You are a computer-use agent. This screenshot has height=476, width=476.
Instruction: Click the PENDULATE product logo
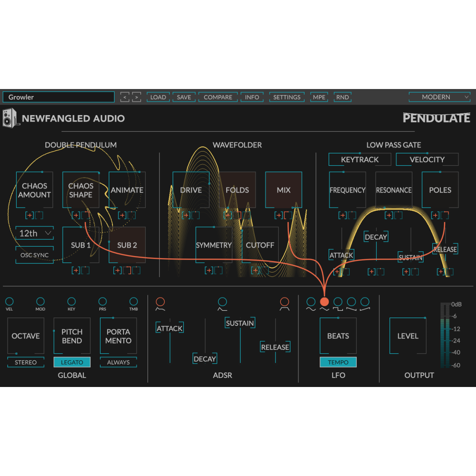tap(436, 118)
